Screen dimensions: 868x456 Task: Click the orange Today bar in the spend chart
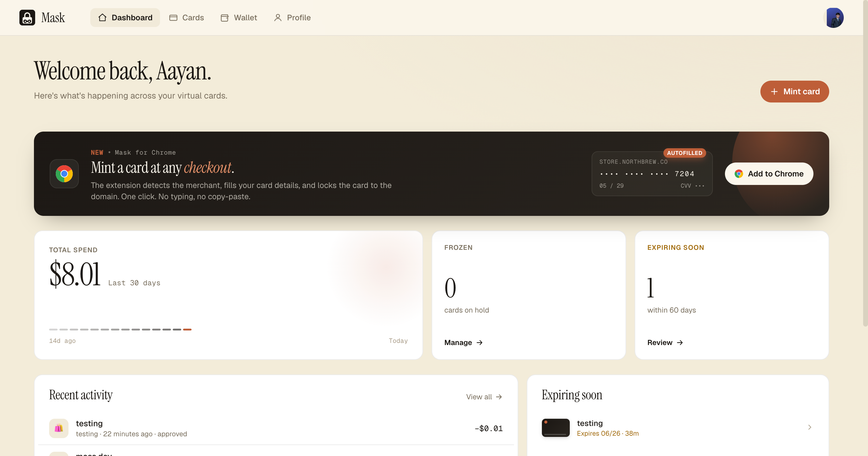click(187, 330)
